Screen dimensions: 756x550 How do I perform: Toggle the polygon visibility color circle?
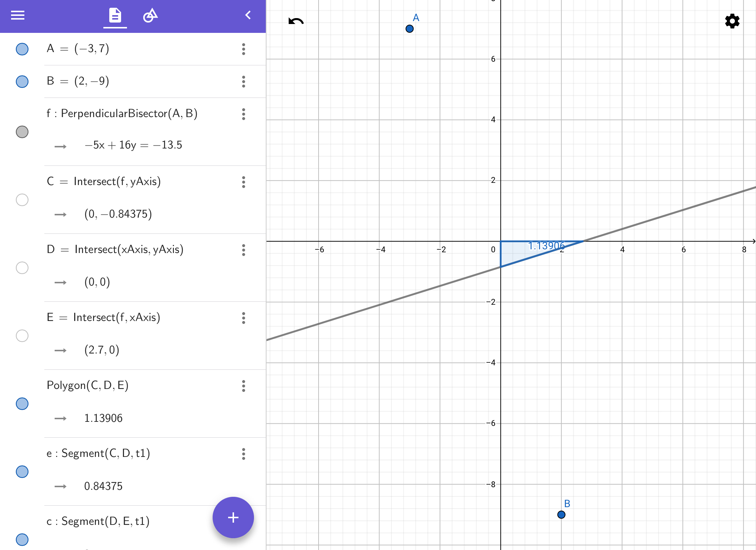point(22,404)
